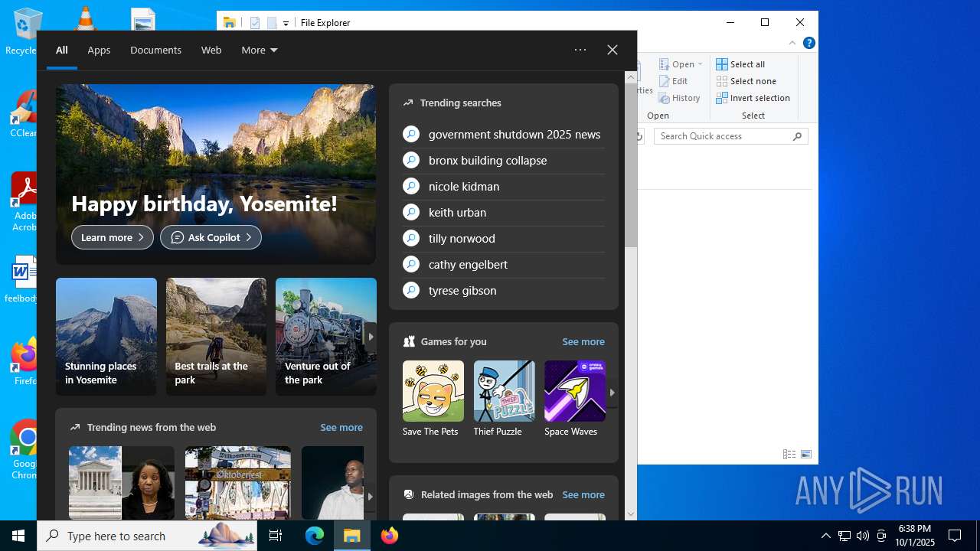980x551 pixels.
Task: Open Firefox from taskbar
Action: [390, 536]
